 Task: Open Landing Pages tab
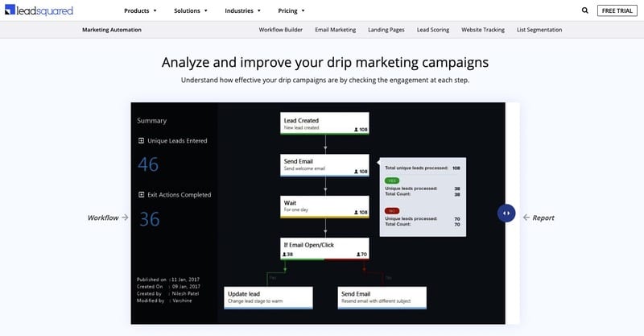coord(386,30)
